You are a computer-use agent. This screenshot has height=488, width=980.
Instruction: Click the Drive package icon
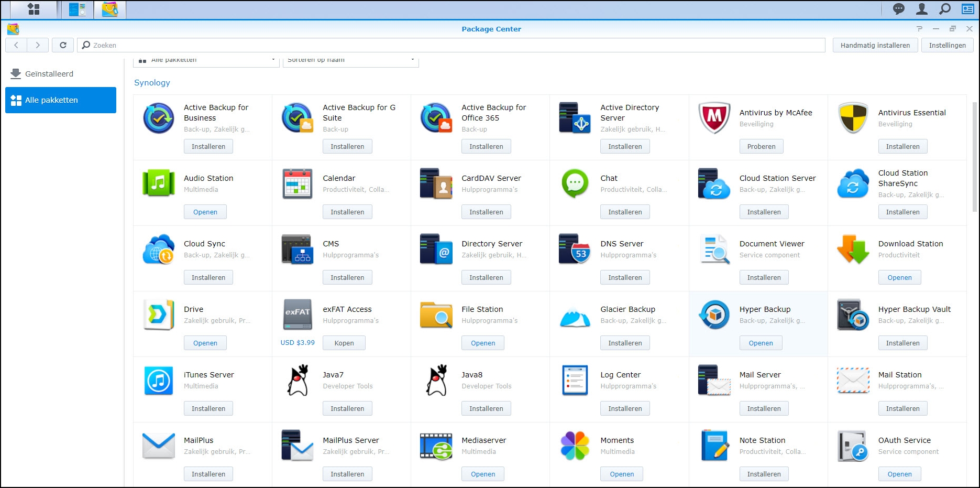pyautogui.click(x=159, y=315)
